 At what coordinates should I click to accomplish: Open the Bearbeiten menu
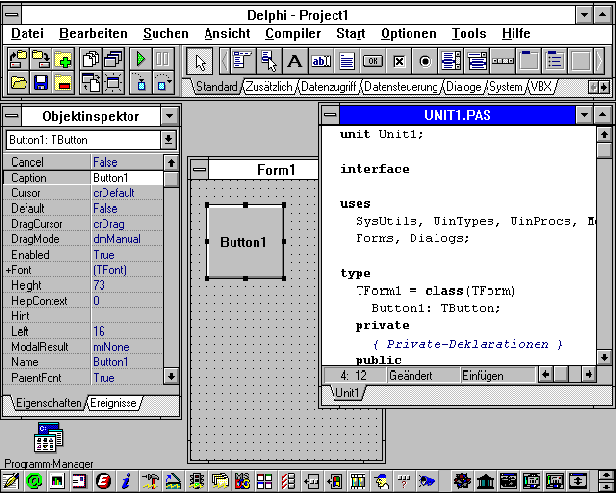[93, 33]
